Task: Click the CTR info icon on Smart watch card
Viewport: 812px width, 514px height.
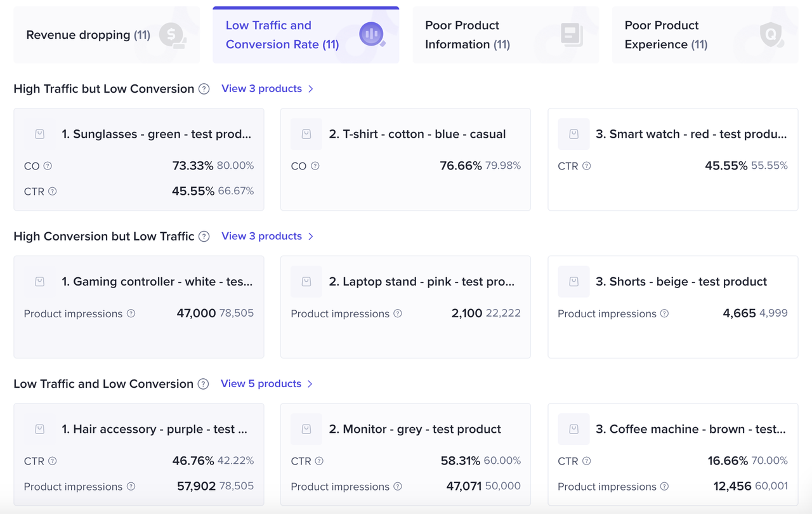Action: point(587,166)
